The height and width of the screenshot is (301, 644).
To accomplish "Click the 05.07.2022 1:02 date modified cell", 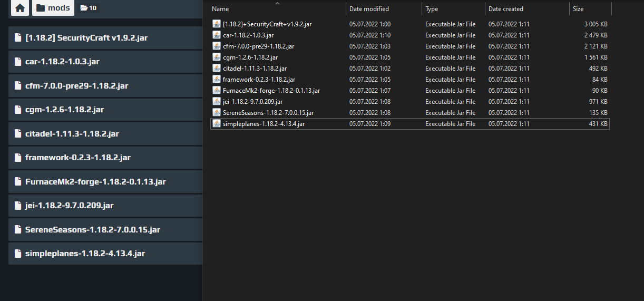I will coord(370,69).
